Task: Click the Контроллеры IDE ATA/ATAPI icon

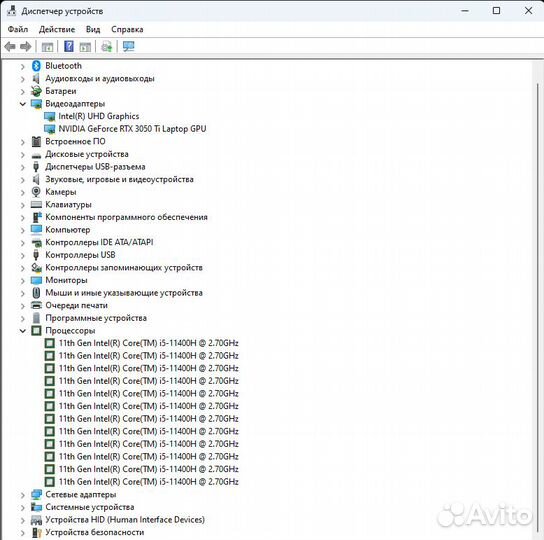Action: click(36, 243)
